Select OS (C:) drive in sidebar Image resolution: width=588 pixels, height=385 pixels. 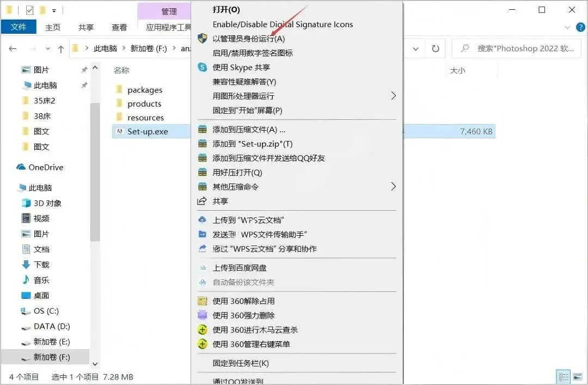coord(46,311)
